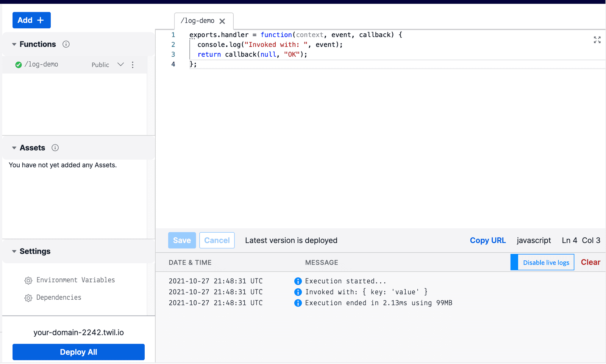This screenshot has width=606, height=364.
Task: Clear the log messages
Action: coord(590,262)
